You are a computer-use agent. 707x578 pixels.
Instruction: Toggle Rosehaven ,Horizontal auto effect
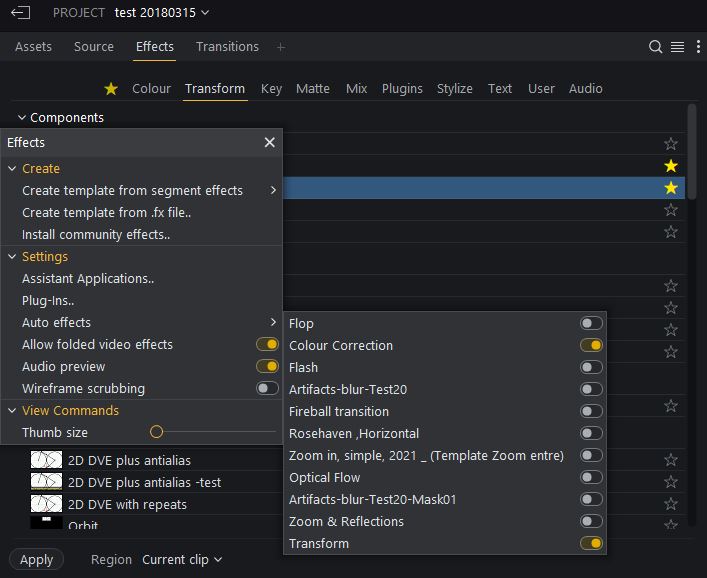591,433
